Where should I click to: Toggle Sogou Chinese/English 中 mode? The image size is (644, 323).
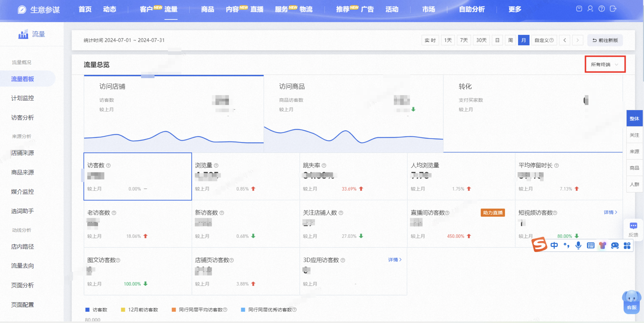[554, 245]
